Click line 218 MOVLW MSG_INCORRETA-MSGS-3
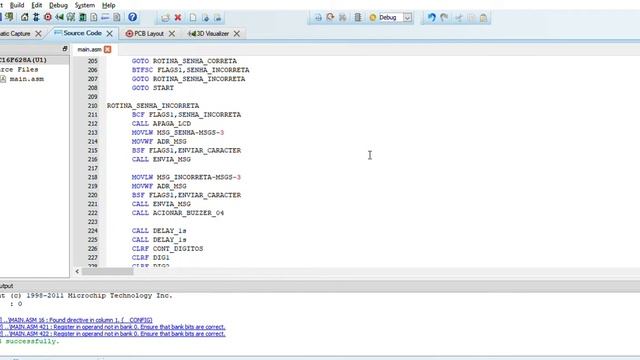Image resolution: width=640 pixels, height=360 pixels. (186, 177)
